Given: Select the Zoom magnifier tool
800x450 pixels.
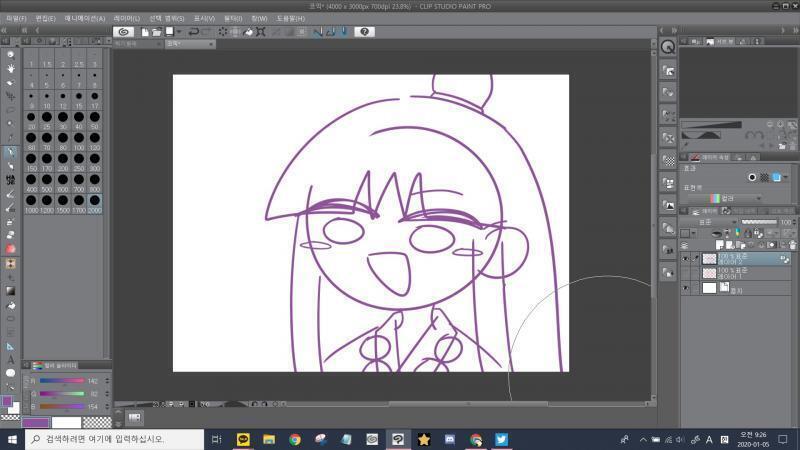Looking at the screenshot, I should click(10, 55).
